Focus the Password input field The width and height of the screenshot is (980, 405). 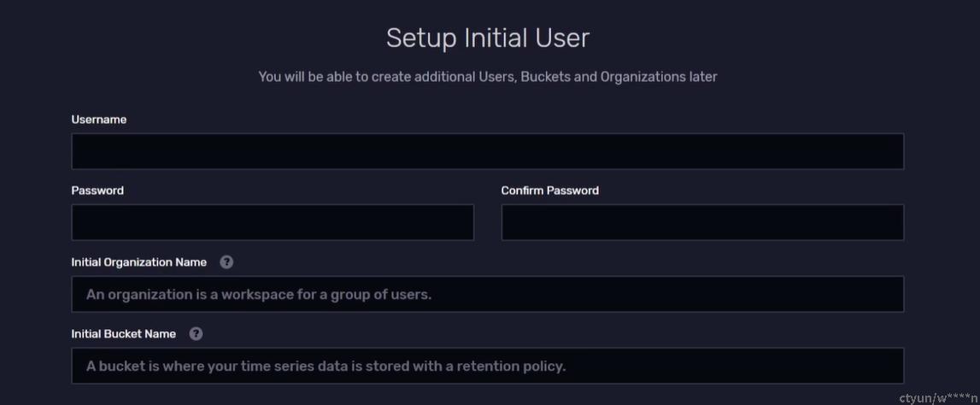[x=273, y=222]
